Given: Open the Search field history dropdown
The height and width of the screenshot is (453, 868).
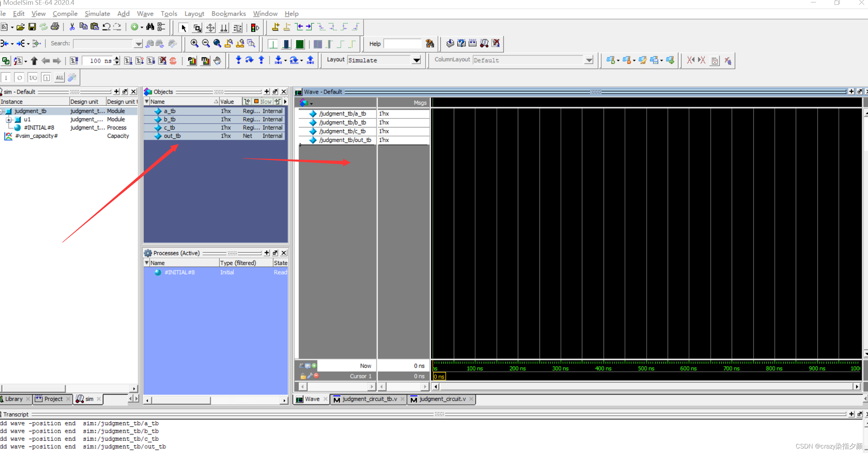Looking at the screenshot, I should (138, 44).
